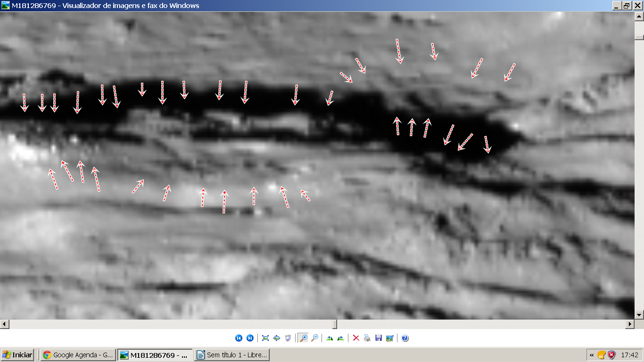Rotate the image counterclockwise
Image resolution: width=644 pixels, height=362 pixels.
tap(341, 338)
